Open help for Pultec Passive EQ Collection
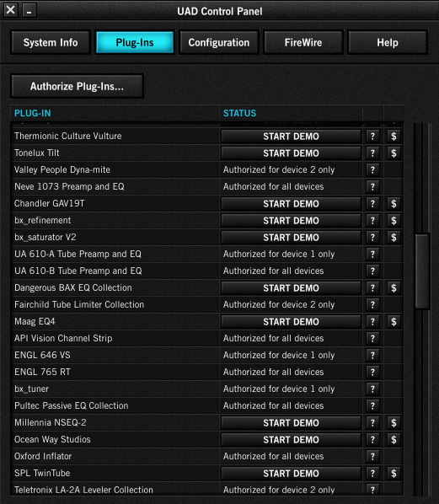 (x=372, y=405)
